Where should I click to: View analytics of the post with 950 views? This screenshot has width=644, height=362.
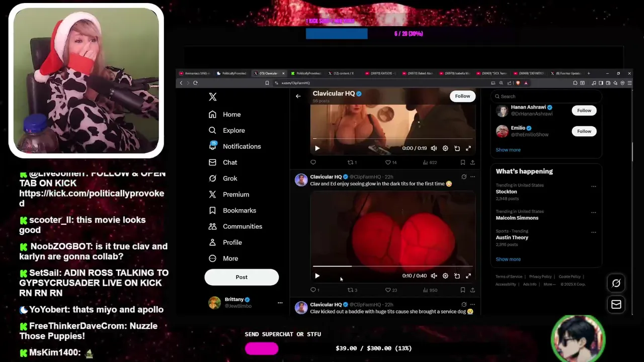click(430, 290)
